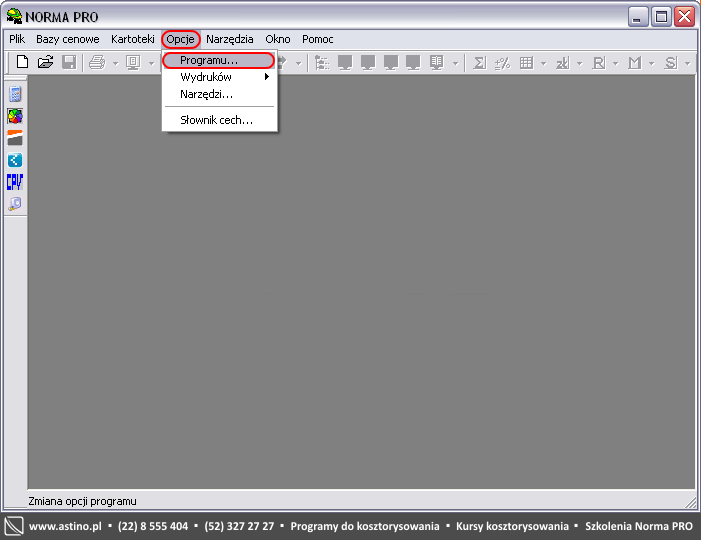Image resolution: width=701 pixels, height=540 pixels.
Task: Click the orange and gray sidebar icon
Action: click(15, 138)
